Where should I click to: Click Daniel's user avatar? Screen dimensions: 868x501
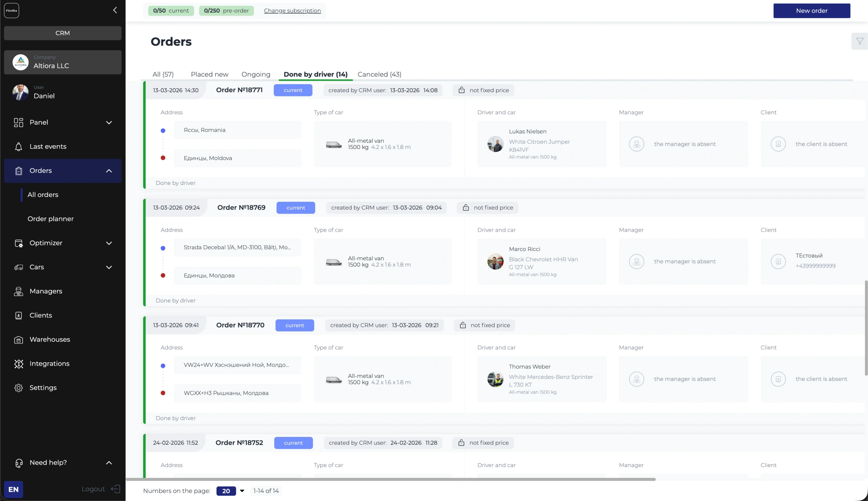point(21,93)
